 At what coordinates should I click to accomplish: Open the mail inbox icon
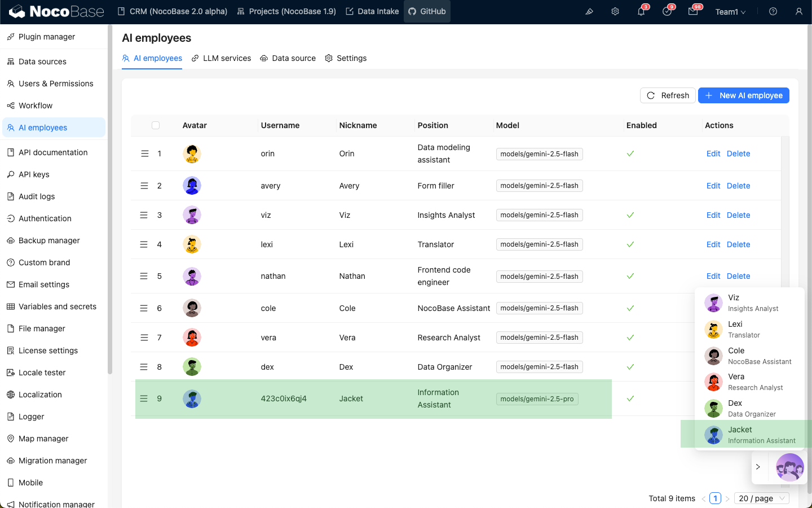click(693, 11)
